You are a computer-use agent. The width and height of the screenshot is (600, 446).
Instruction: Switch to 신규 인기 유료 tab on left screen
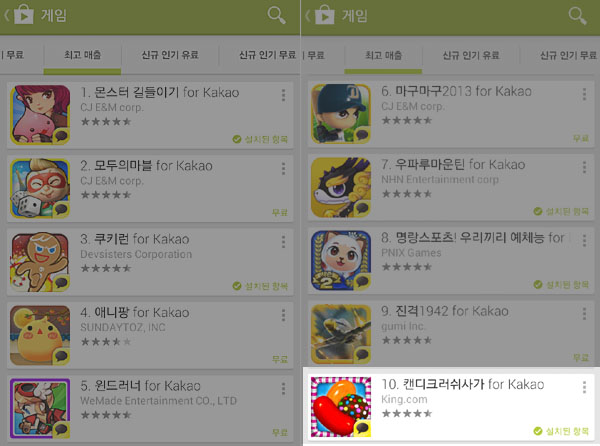170,55
